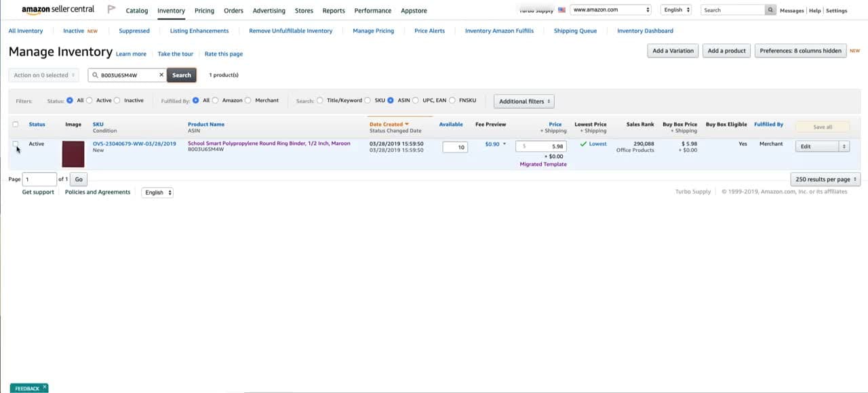868x393 pixels.
Task: Click the Get support footer link
Action: point(38,192)
